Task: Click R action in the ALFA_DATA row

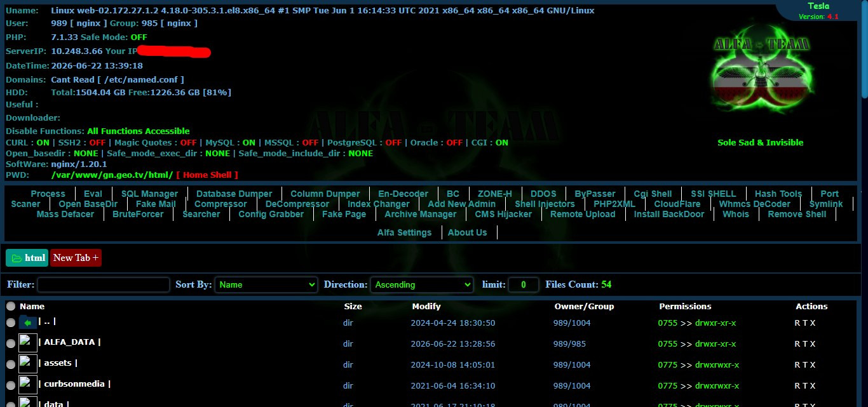Action: (797, 344)
